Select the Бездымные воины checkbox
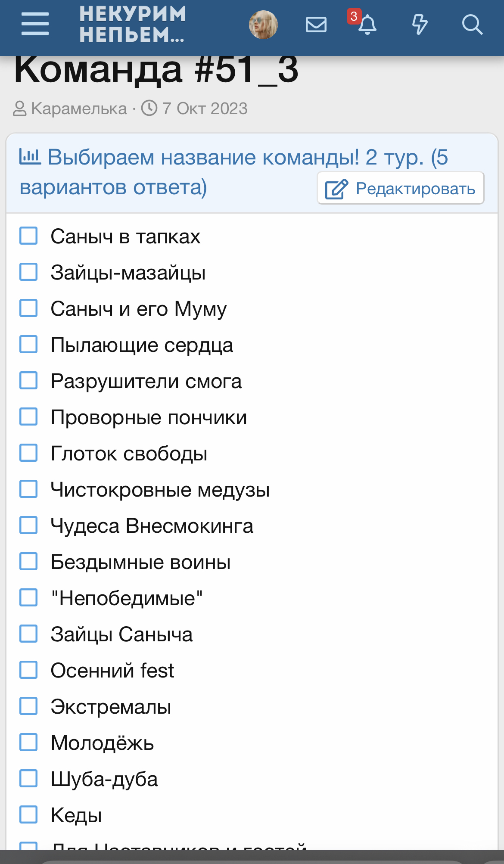The height and width of the screenshot is (864, 504). (x=29, y=562)
